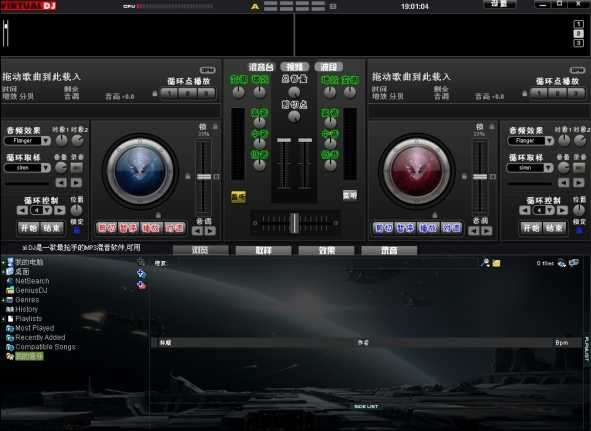Image resolution: width=591 pixels, height=431 pixels.
Task: Toggle key lock beside right pitch slider
Action: coord(464,176)
